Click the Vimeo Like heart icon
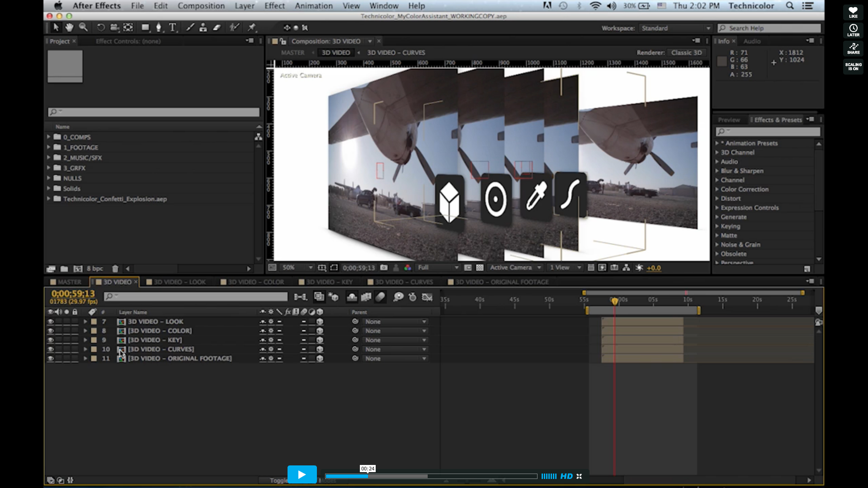The image size is (868, 488). [853, 12]
